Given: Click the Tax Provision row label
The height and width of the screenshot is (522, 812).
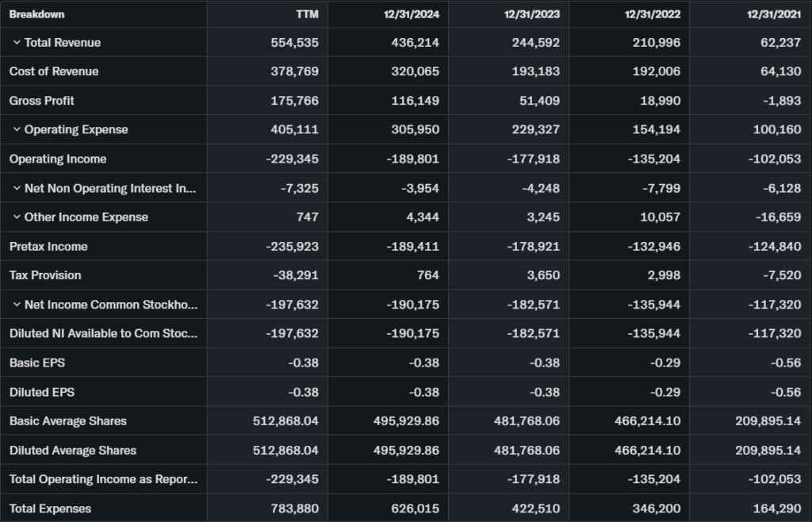Looking at the screenshot, I should [45, 275].
